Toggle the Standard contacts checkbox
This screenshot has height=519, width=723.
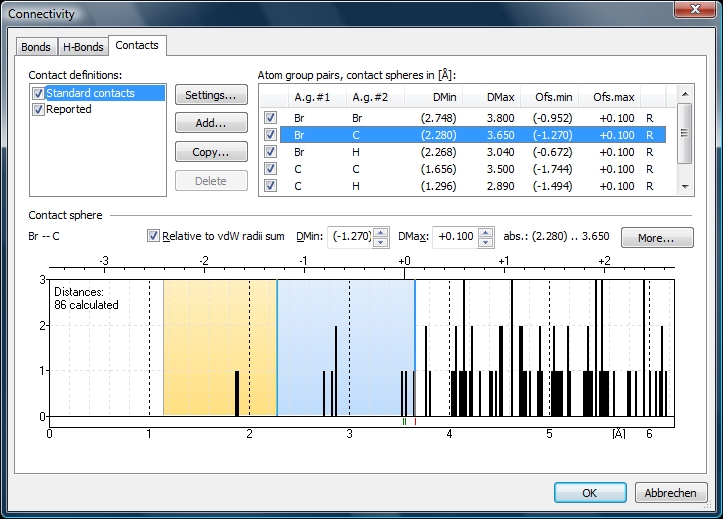point(38,93)
